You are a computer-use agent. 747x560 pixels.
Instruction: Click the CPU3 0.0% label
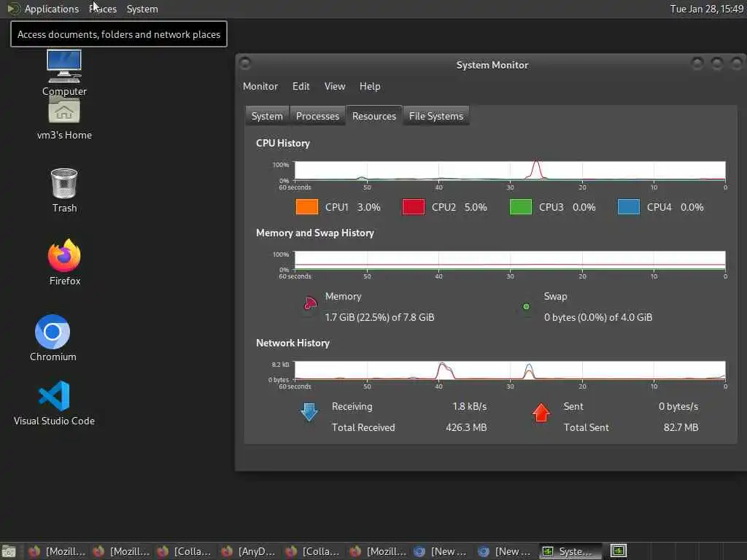coord(568,207)
